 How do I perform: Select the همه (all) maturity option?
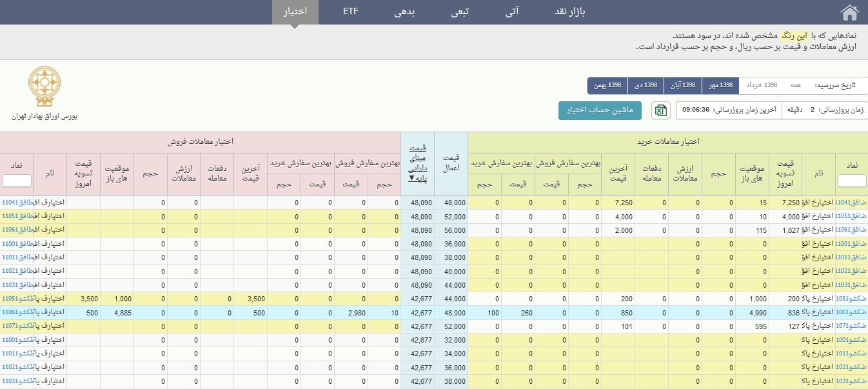[796, 86]
